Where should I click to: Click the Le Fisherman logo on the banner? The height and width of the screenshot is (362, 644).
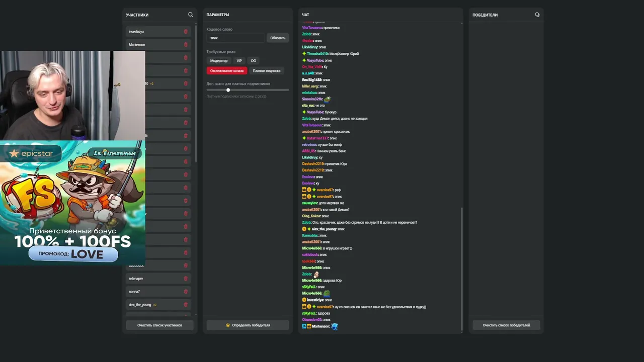pyautogui.click(x=115, y=153)
